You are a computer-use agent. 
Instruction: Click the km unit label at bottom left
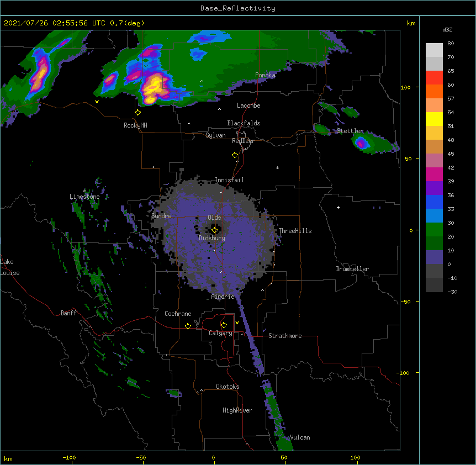coord(8,458)
